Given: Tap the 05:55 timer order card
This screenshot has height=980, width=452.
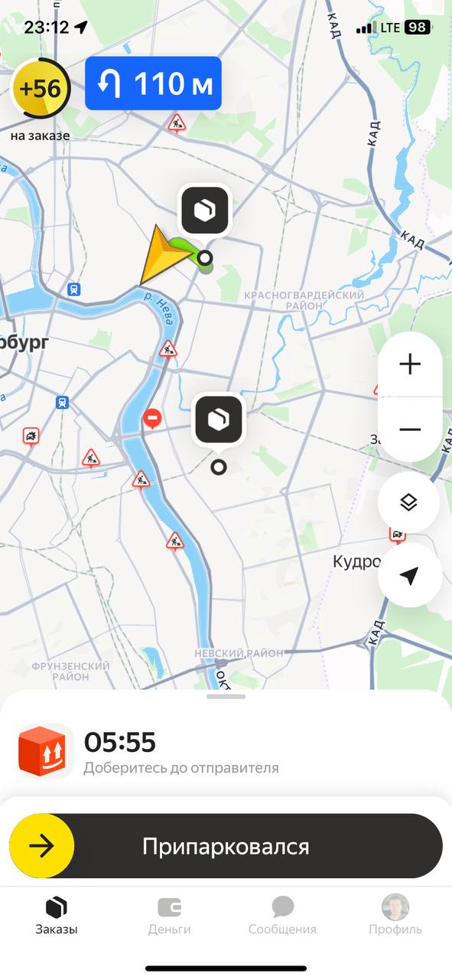Looking at the screenshot, I should (226, 752).
